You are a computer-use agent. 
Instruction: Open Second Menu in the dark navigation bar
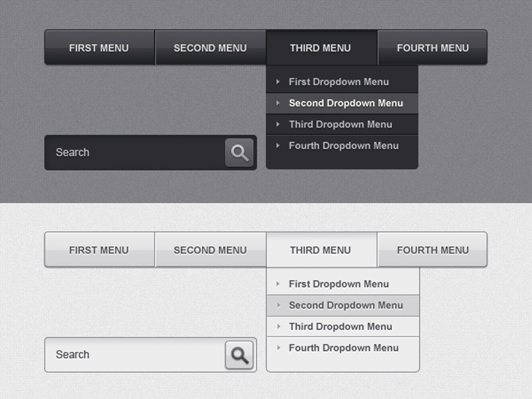[x=210, y=48]
